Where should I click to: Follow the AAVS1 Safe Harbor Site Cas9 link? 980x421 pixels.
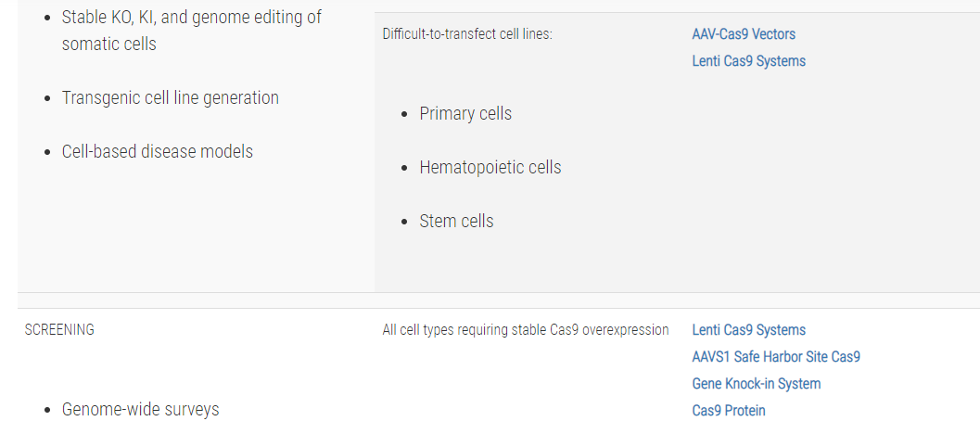tap(776, 357)
